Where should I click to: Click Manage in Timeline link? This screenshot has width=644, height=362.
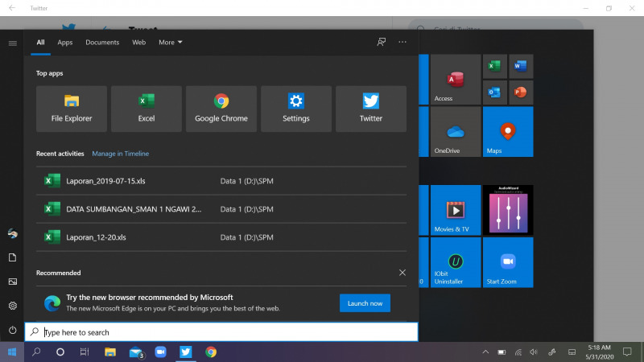[120, 154]
